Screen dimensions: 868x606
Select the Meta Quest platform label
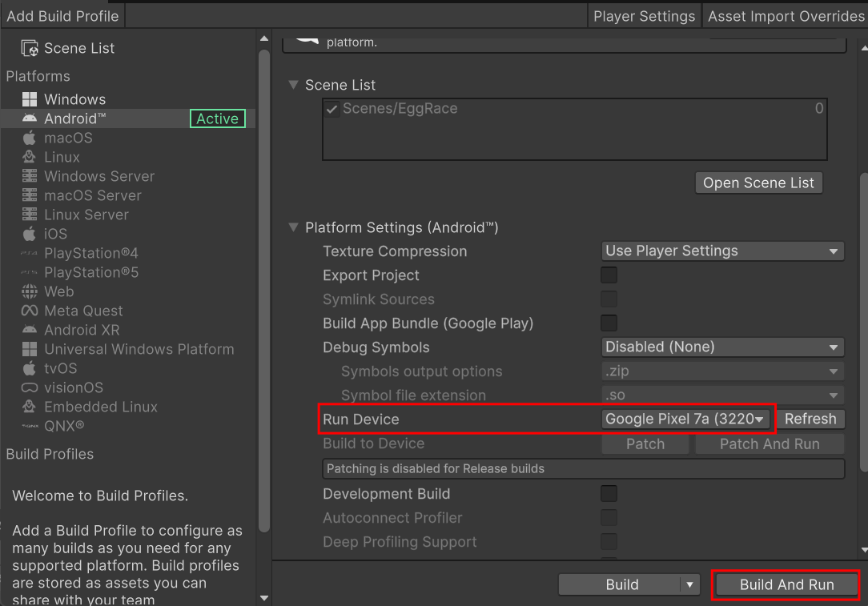83,311
